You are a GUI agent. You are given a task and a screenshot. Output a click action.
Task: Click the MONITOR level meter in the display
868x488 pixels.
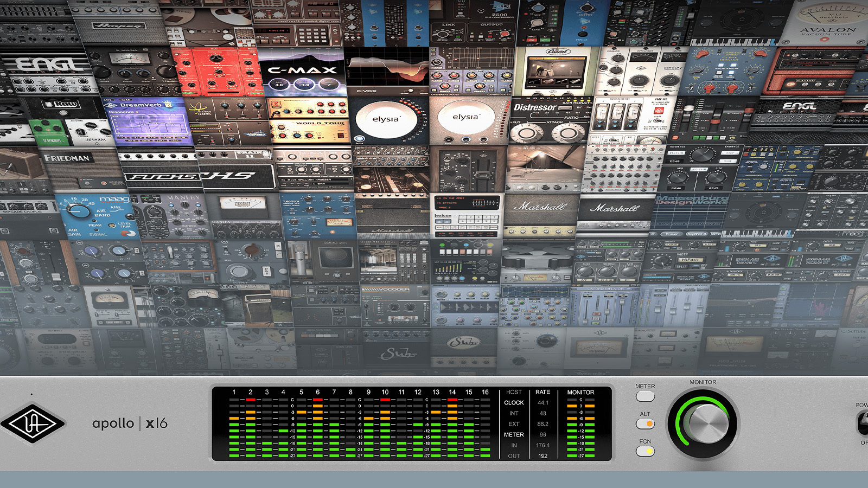(x=581, y=428)
